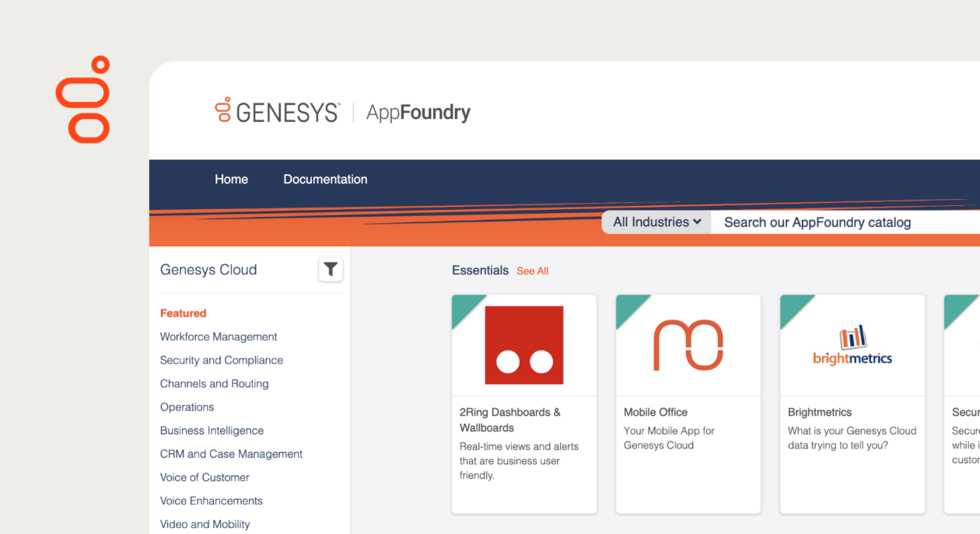Viewport: 980px width, 534px height.
Task: Select the Voice Enhancements category
Action: tap(212, 501)
